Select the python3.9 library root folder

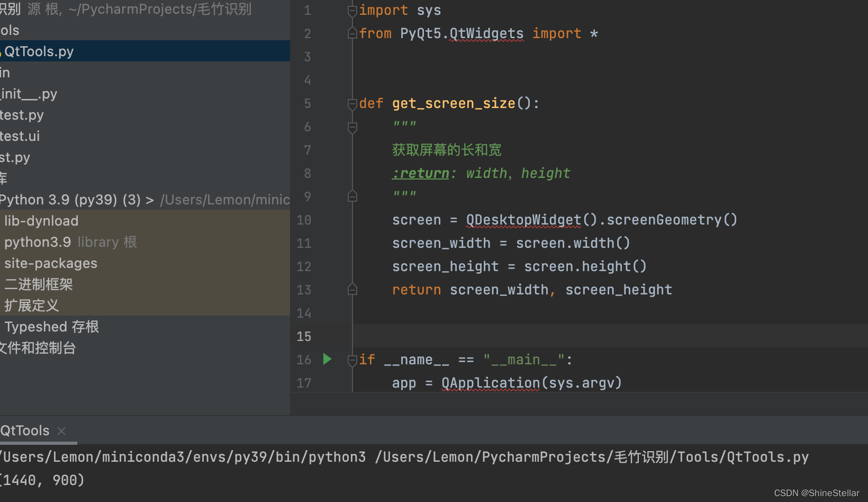click(x=70, y=242)
